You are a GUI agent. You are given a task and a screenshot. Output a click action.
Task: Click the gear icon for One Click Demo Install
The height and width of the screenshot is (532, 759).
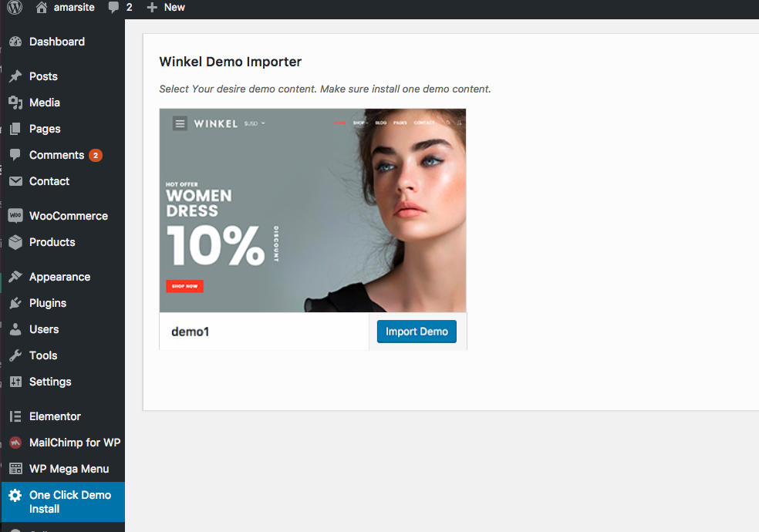coord(15,495)
